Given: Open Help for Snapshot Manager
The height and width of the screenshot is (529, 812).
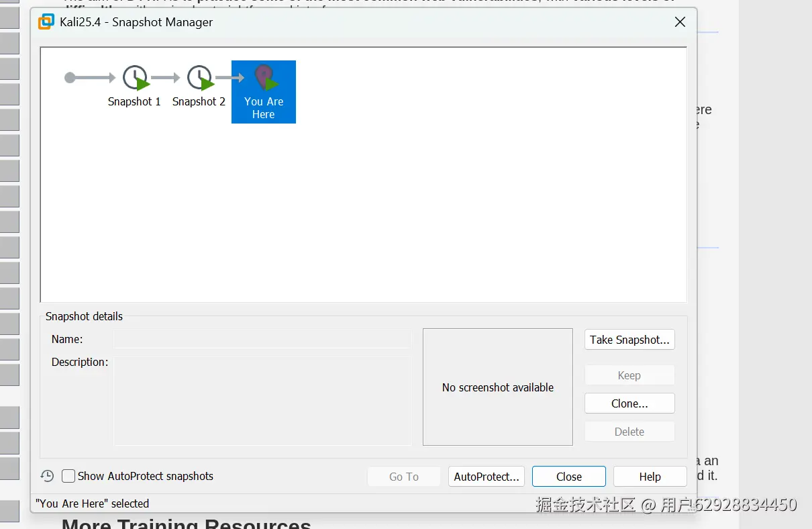Looking at the screenshot, I should 649,476.
